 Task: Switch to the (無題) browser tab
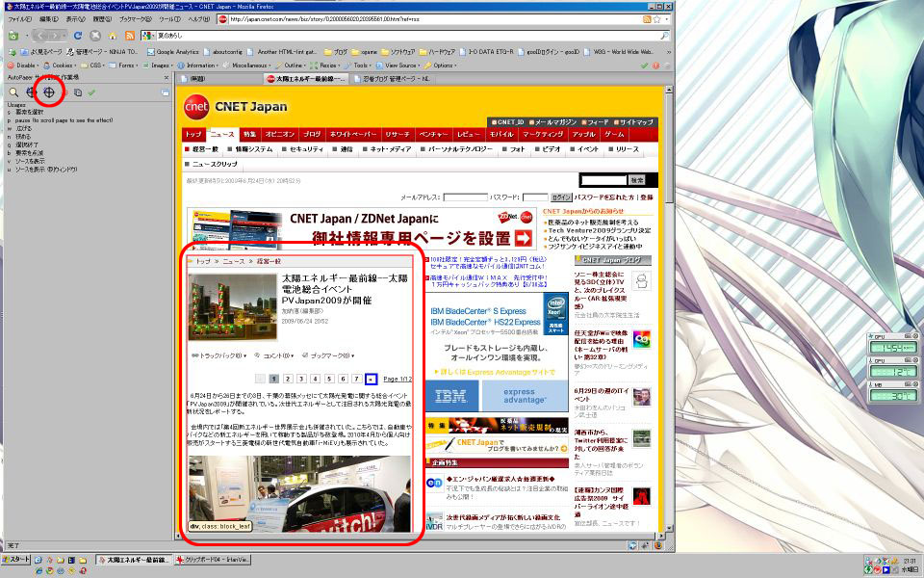[x=219, y=78]
